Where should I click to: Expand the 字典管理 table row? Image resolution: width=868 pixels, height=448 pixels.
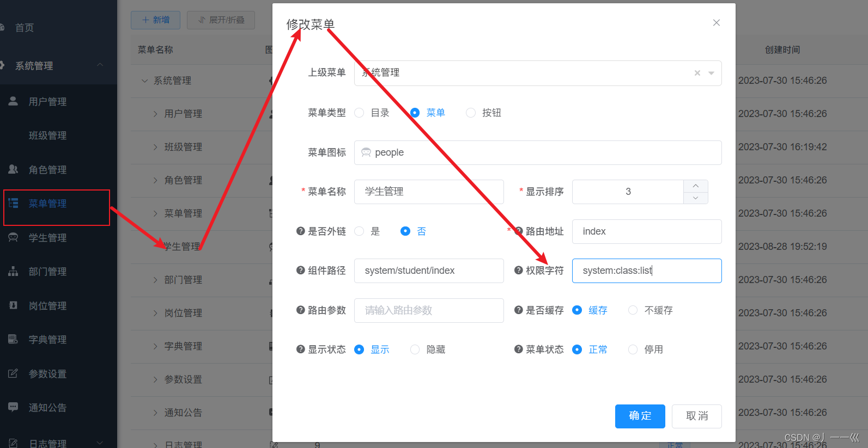point(155,346)
